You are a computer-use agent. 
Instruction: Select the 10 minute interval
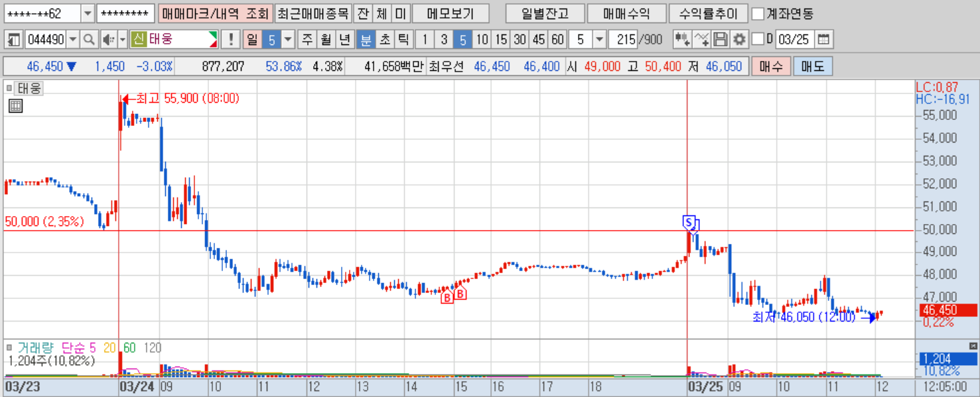482,40
